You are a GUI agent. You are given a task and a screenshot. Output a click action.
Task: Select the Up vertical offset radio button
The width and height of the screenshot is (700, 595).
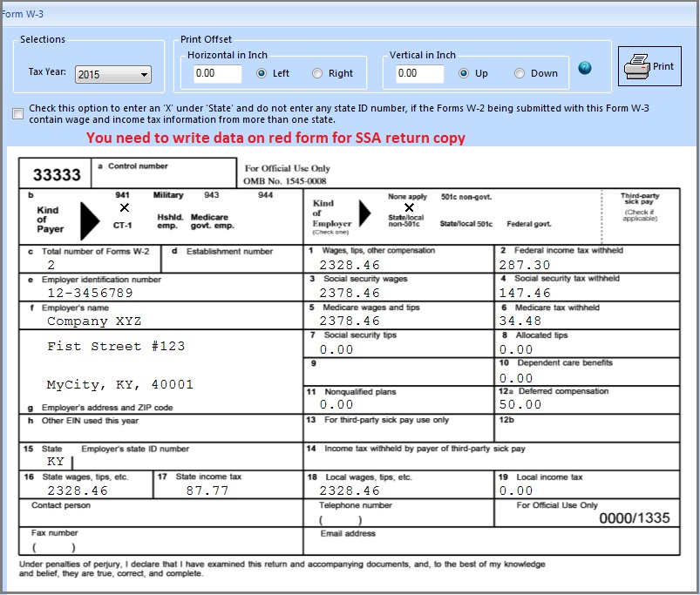(x=464, y=74)
